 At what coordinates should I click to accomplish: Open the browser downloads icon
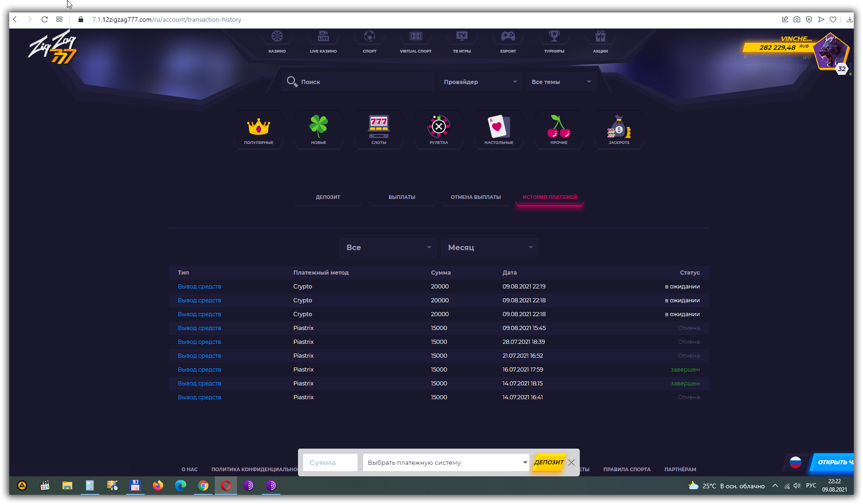(850, 19)
